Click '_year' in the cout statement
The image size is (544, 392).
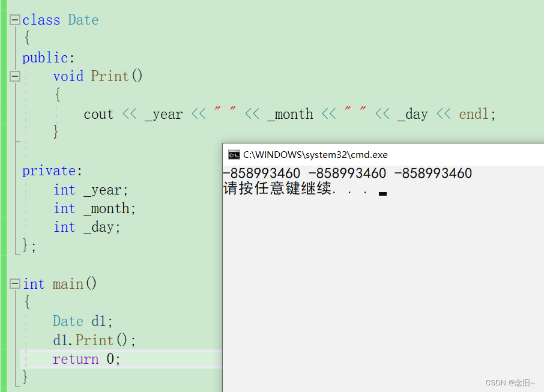click(164, 114)
